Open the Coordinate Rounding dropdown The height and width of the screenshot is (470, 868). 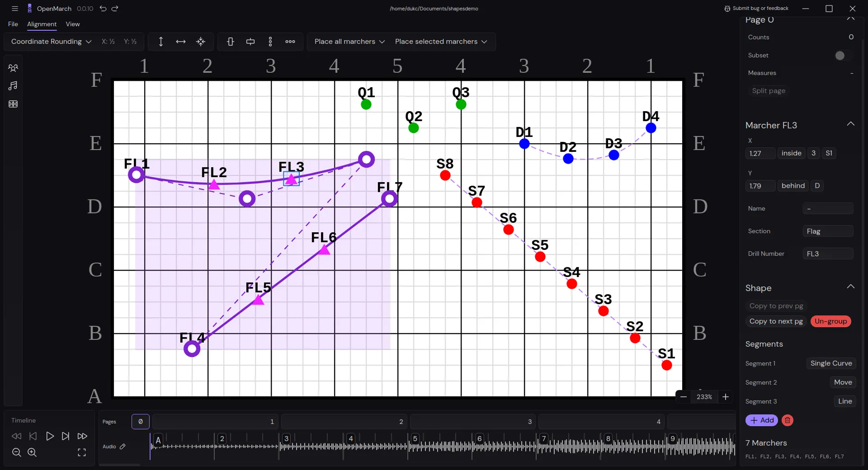click(51, 42)
